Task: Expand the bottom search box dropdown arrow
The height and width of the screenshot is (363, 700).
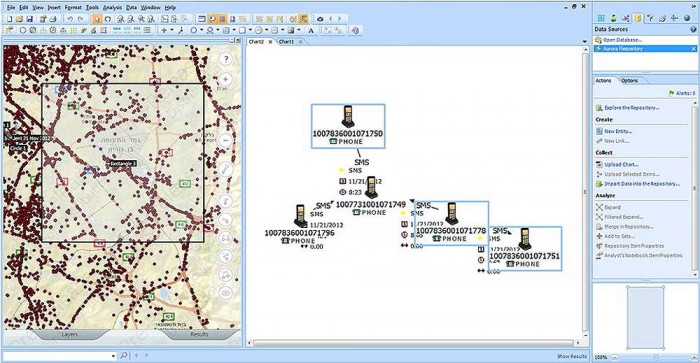Action: 113,356
